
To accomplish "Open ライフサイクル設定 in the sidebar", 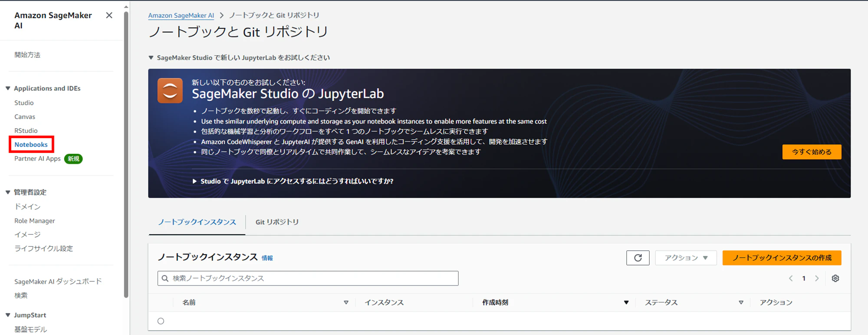I will click(43, 249).
